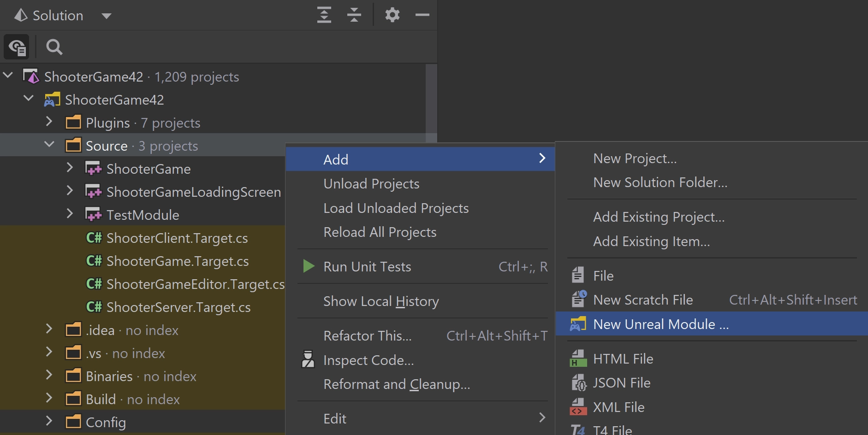868x435 pixels.
Task: Open the search magnifier in Solution explorer
Action: pos(54,47)
